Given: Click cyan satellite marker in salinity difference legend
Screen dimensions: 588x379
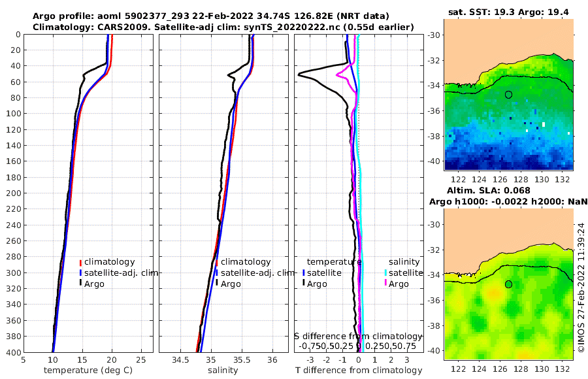Looking at the screenshot, I should 385,272.
